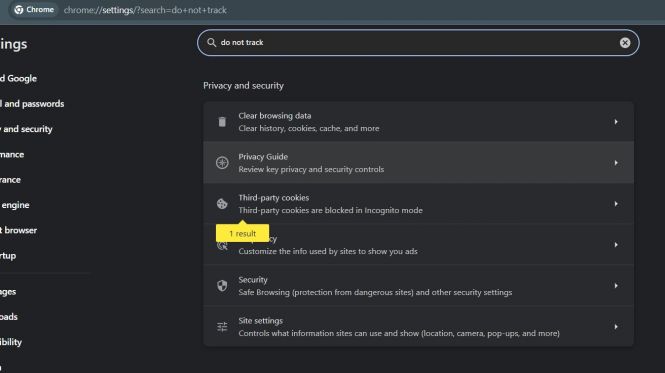The width and height of the screenshot is (665, 373).
Task: Click the Site settings sliders icon
Action: 222,327
